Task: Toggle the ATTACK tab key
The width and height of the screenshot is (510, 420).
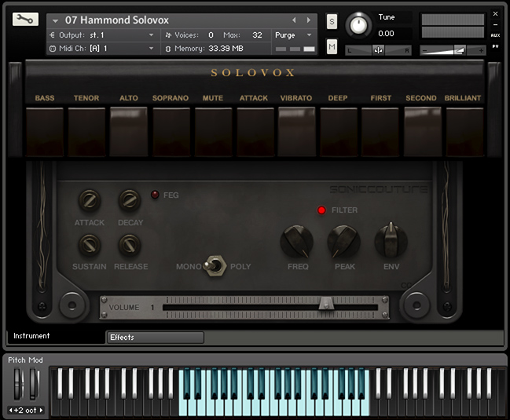Action: pyautogui.click(x=255, y=132)
